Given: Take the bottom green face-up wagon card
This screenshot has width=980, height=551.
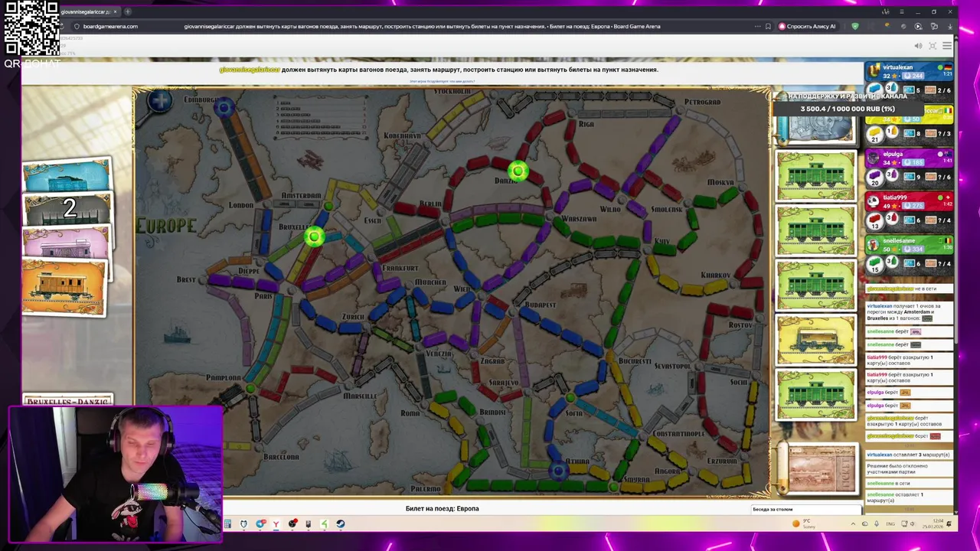Looking at the screenshot, I should (815, 395).
